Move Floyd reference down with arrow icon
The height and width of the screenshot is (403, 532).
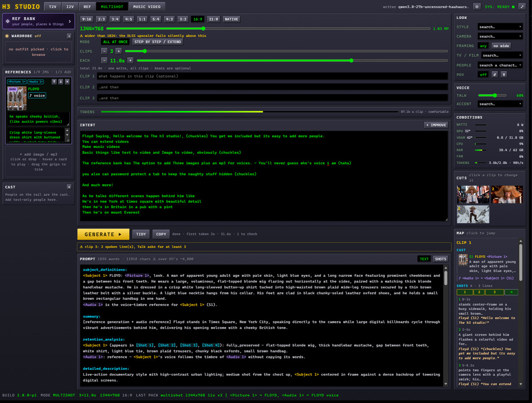[61, 81]
